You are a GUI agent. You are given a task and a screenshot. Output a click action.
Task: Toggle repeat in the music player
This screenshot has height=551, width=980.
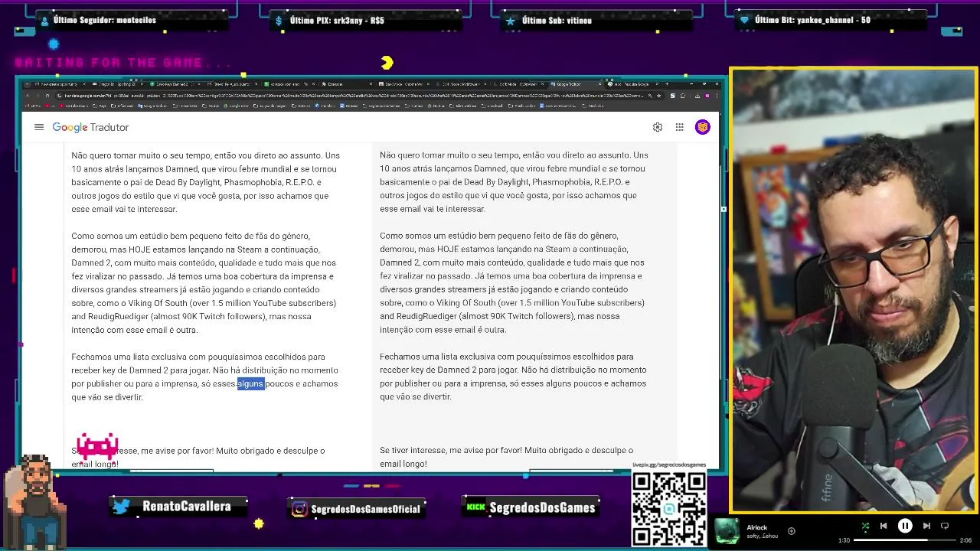point(945,526)
